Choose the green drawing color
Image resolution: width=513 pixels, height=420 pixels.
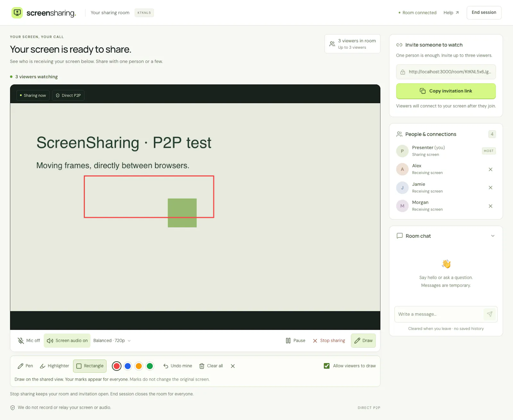tap(150, 366)
